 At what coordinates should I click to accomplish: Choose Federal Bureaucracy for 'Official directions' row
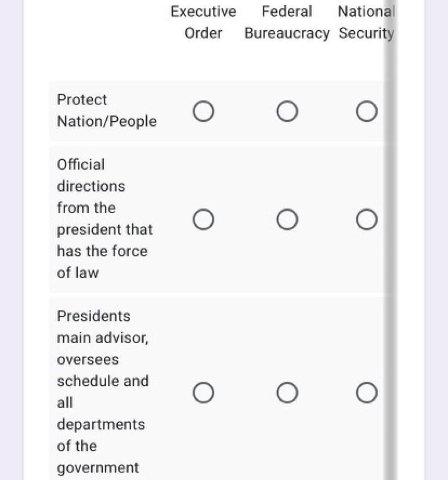(x=287, y=219)
